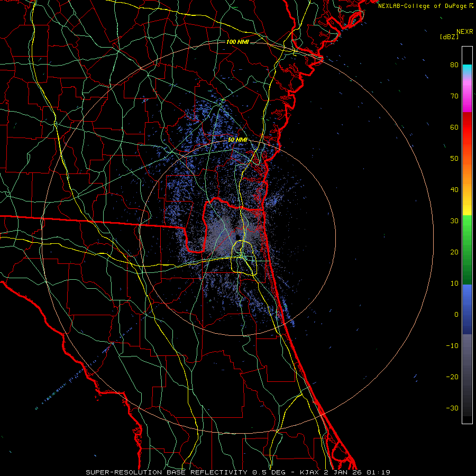Click the "10" dBZ scale label
The height and width of the screenshot is (476, 476).
click(x=454, y=283)
